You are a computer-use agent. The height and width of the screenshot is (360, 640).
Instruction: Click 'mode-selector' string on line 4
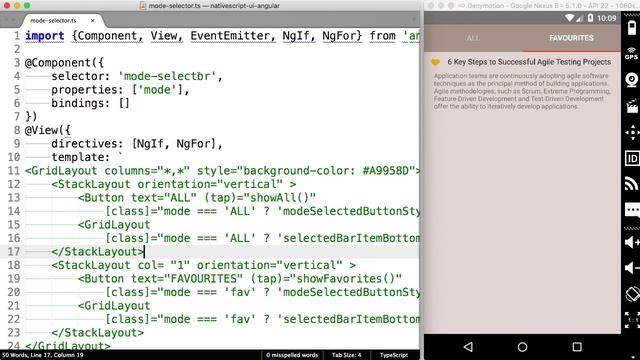click(x=170, y=76)
